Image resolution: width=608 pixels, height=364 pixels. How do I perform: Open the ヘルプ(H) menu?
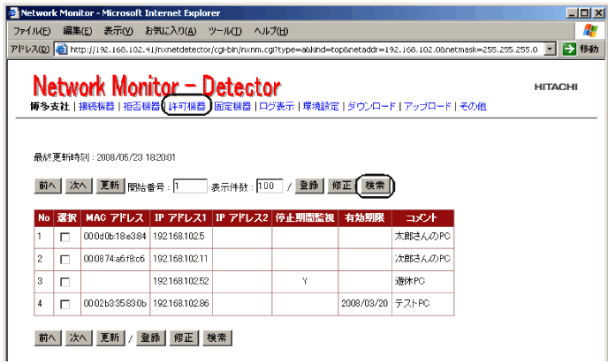click(271, 31)
